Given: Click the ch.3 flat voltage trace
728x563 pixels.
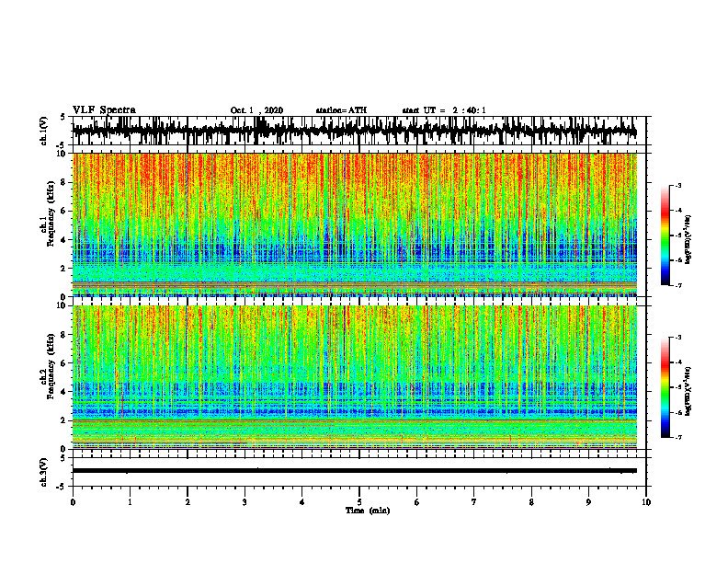Looking at the screenshot, I should (354, 471).
